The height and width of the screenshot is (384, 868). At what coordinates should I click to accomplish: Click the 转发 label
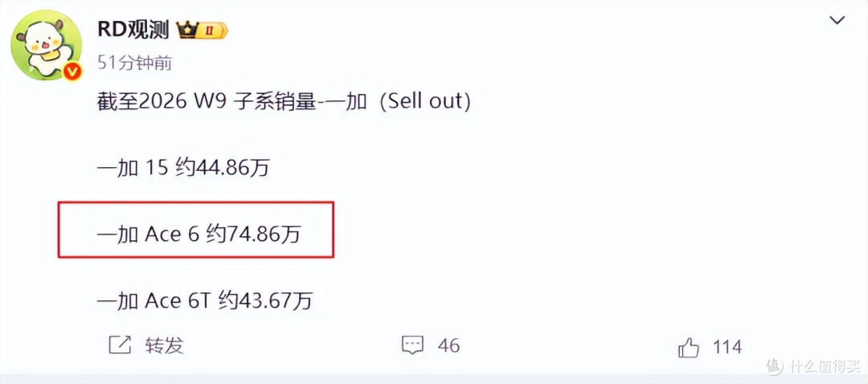164,345
